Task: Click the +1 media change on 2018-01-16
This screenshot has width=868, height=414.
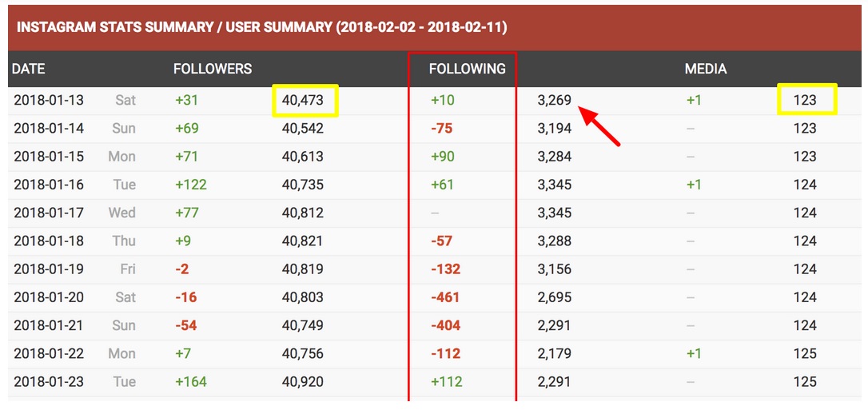Action: click(x=694, y=185)
